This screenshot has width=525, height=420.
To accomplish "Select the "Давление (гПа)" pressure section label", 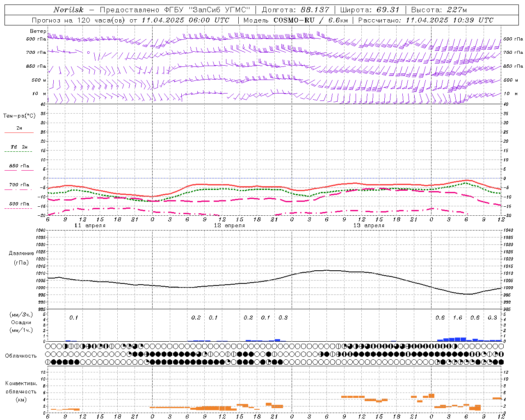I will pos(21,258).
